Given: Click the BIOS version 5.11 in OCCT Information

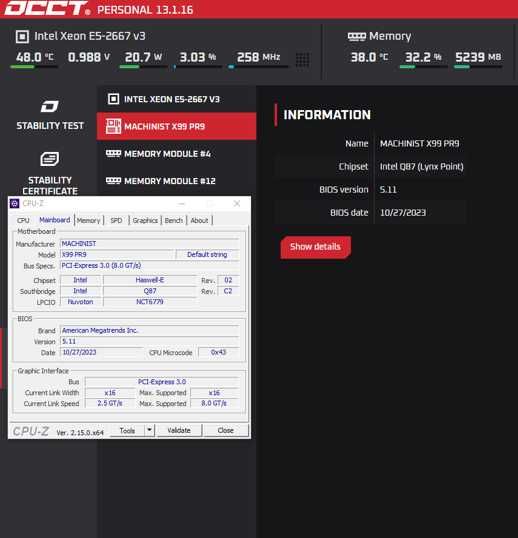Looking at the screenshot, I should [388, 190].
